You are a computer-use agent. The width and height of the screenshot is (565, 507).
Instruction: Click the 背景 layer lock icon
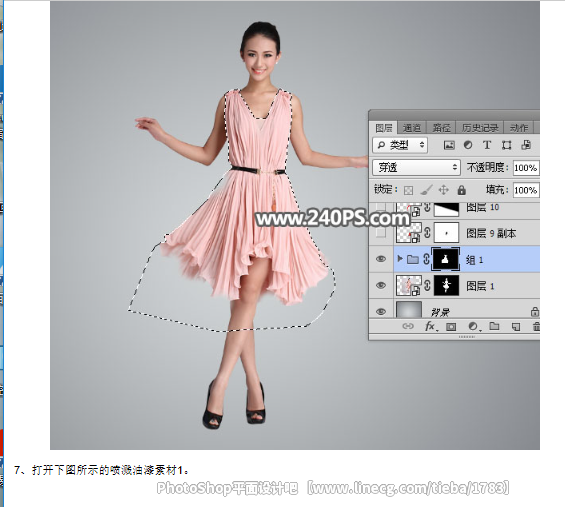point(535,312)
